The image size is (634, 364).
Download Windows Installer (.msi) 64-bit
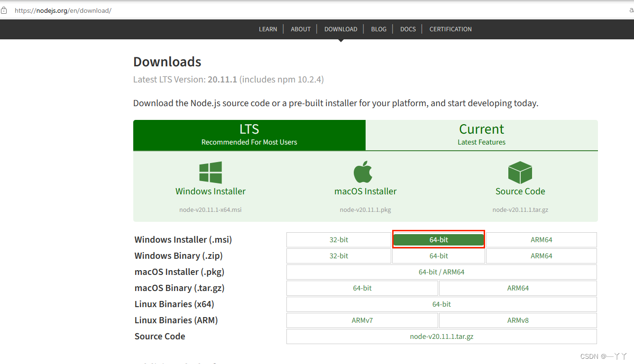point(439,240)
